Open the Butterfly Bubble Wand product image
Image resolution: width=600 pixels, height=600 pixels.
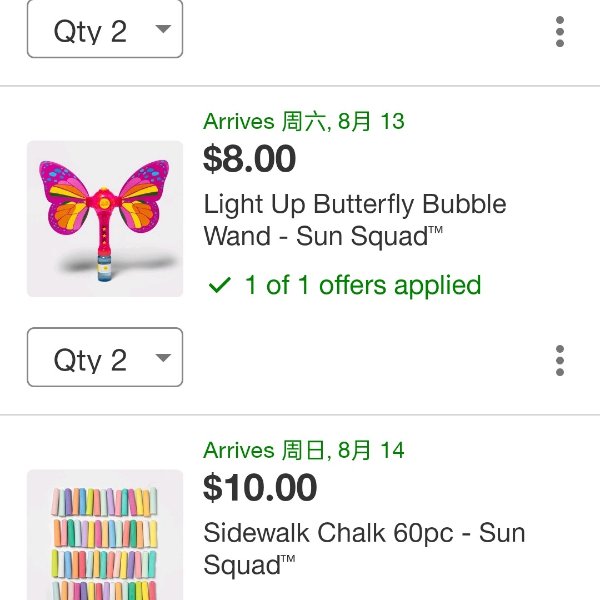pos(105,218)
